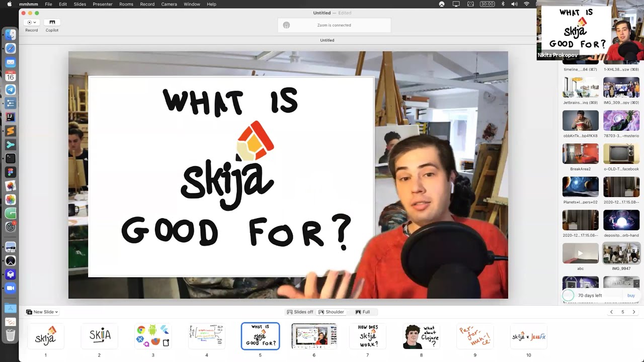Select slide 10 Skija JavaFX thumbnail
This screenshot has width=644, height=362.
(528, 336)
